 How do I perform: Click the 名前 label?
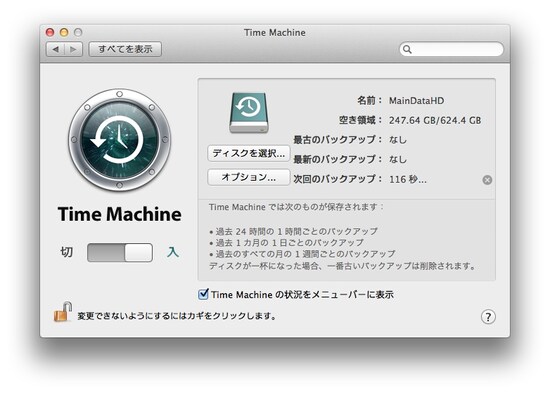point(370,101)
